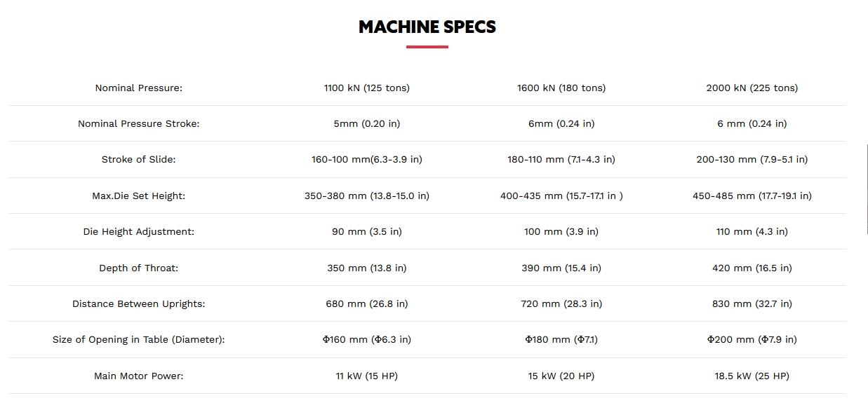Click the vertical scrollbar on the right edge

(867, 189)
